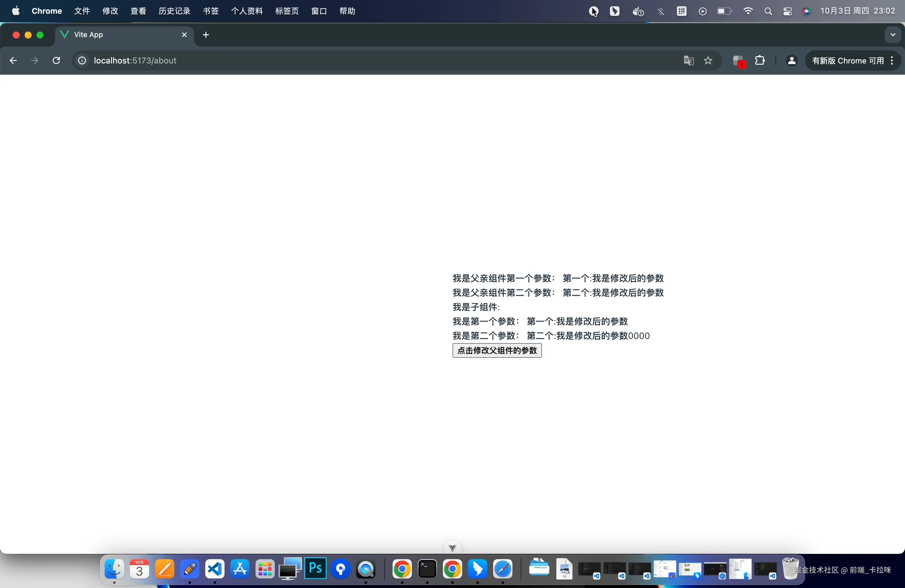The height and width of the screenshot is (588, 905).
Task: Open Chrome three-dot options menu
Action: click(x=892, y=60)
